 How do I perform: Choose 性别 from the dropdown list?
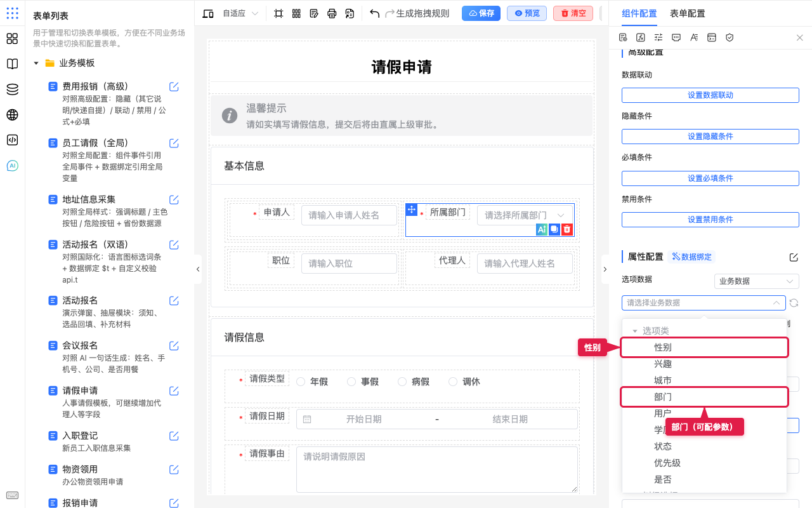click(704, 347)
